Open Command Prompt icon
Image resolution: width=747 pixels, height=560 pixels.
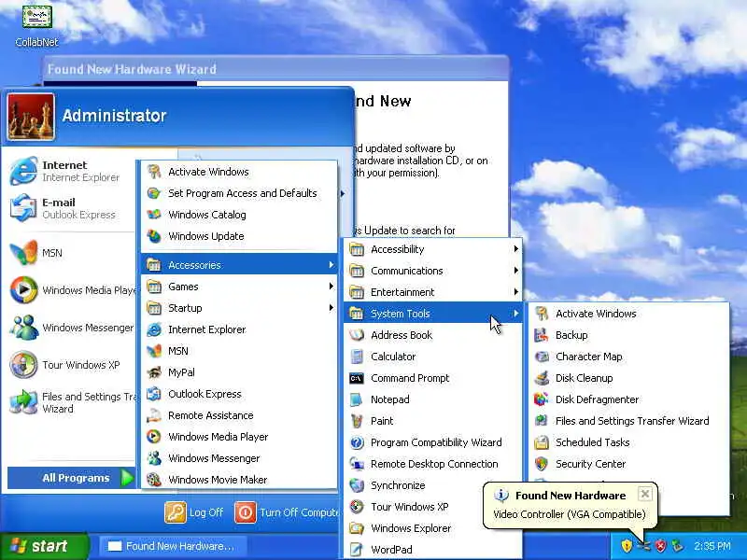coord(357,378)
